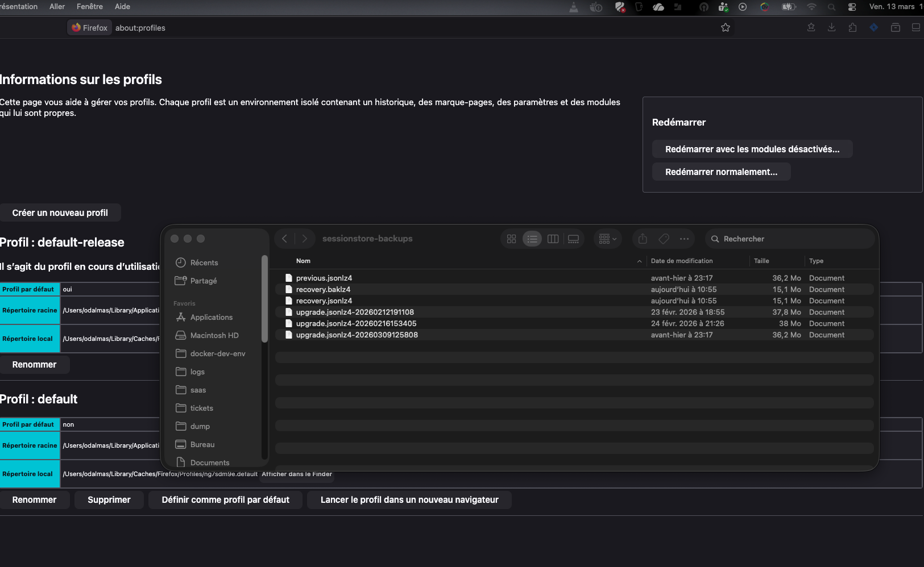Open the Finder group-by dropdown

[607, 239]
